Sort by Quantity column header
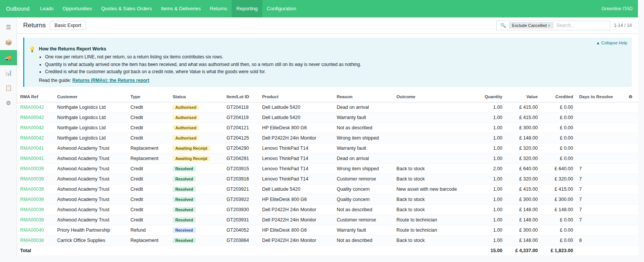Image resolution: width=644 pixels, height=262 pixels. 493,97
